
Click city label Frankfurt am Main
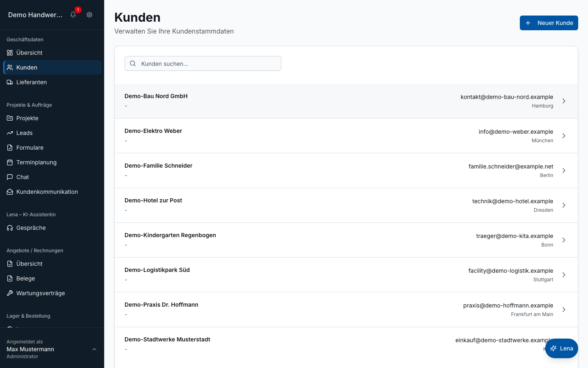[x=532, y=314]
